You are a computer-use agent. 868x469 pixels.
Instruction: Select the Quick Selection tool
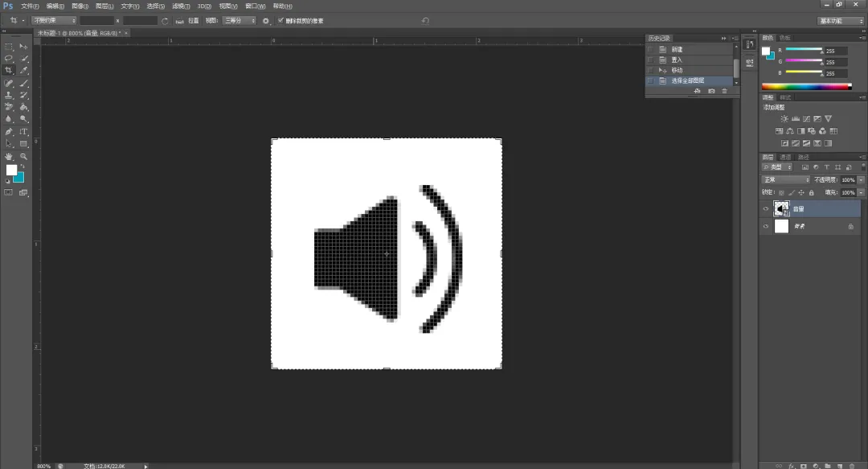coord(24,58)
